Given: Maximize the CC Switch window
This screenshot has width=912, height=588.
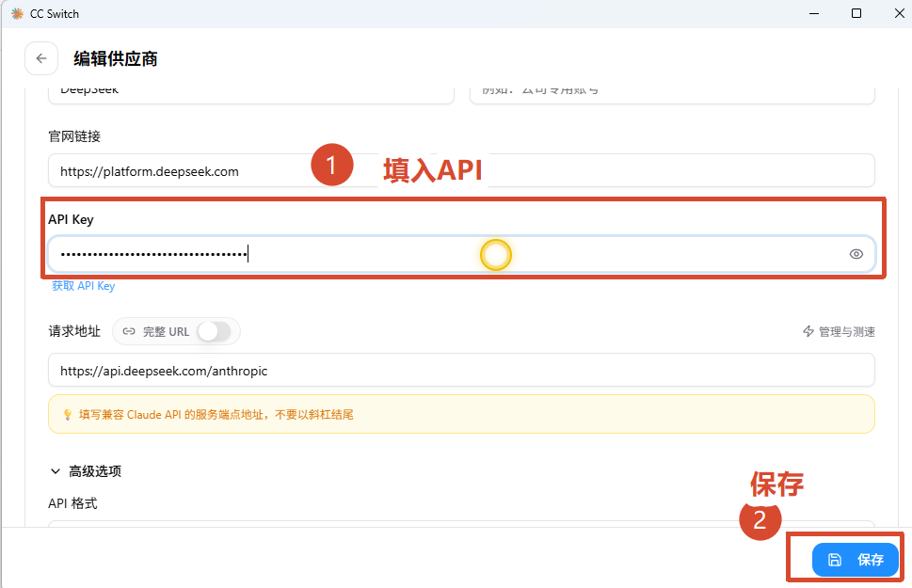Looking at the screenshot, I should coord(856,13).
